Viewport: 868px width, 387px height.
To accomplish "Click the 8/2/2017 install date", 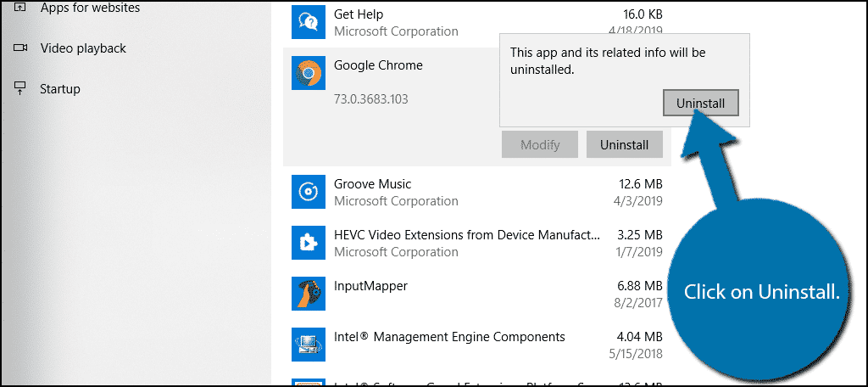I will point(639,303).
